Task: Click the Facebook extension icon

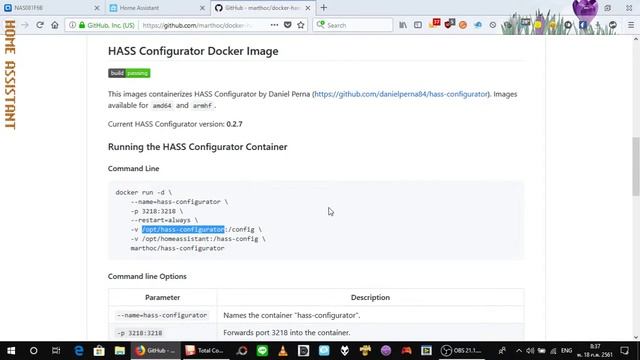Action: pos(583,25)
